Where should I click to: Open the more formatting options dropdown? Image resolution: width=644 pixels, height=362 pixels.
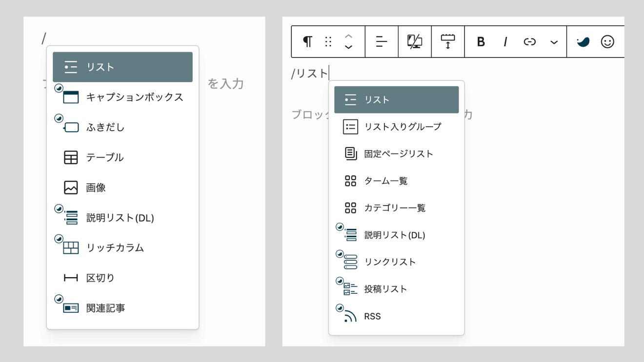[554, 42]
